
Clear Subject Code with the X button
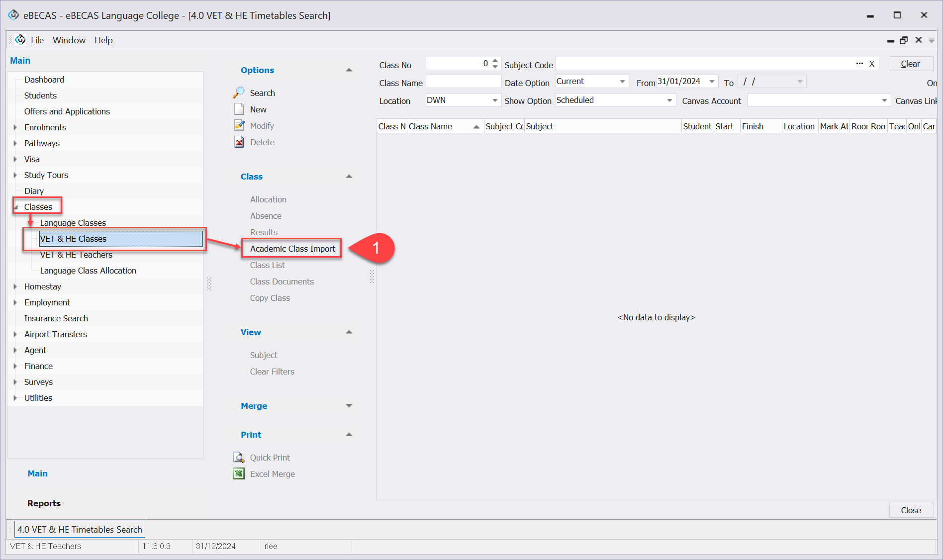(871, 64)
